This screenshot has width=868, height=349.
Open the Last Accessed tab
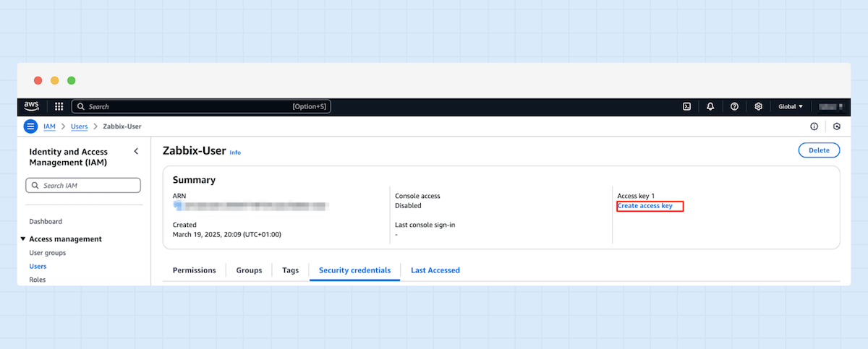pos(435,270)
